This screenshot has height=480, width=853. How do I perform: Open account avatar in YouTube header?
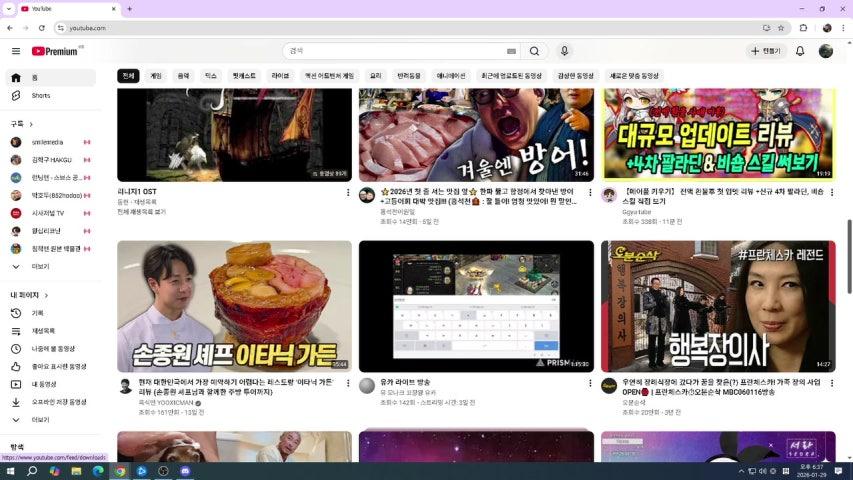[x=826, y=51]
